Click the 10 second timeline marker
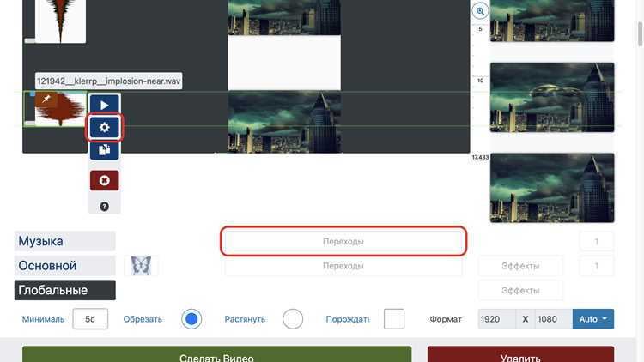 tap(480, 81)
